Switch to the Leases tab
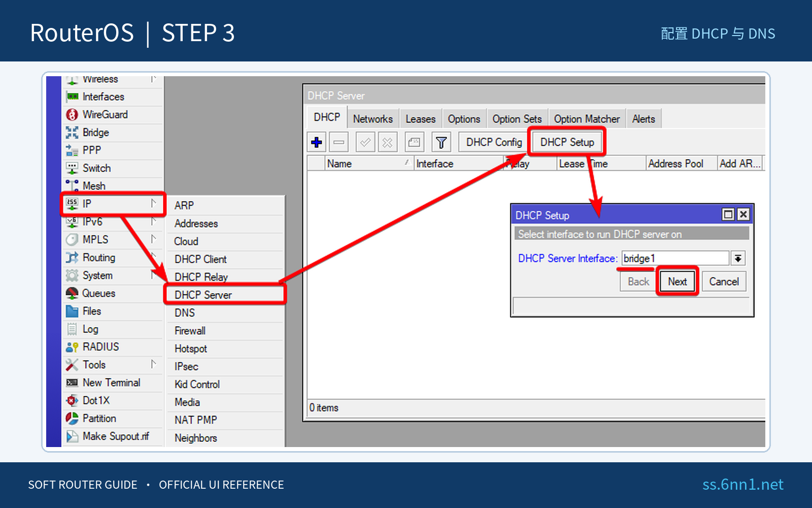Screen dimensions: 812x508 (x=421, y=119)
